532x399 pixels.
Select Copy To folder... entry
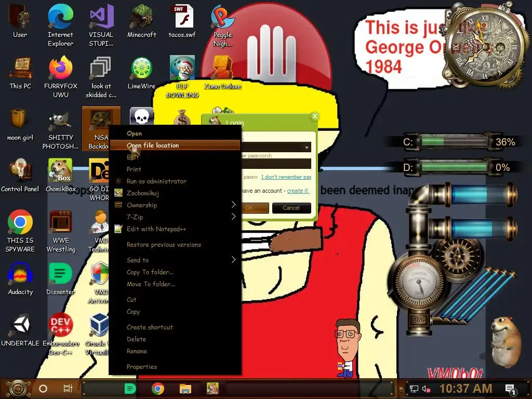pos(175,272)
